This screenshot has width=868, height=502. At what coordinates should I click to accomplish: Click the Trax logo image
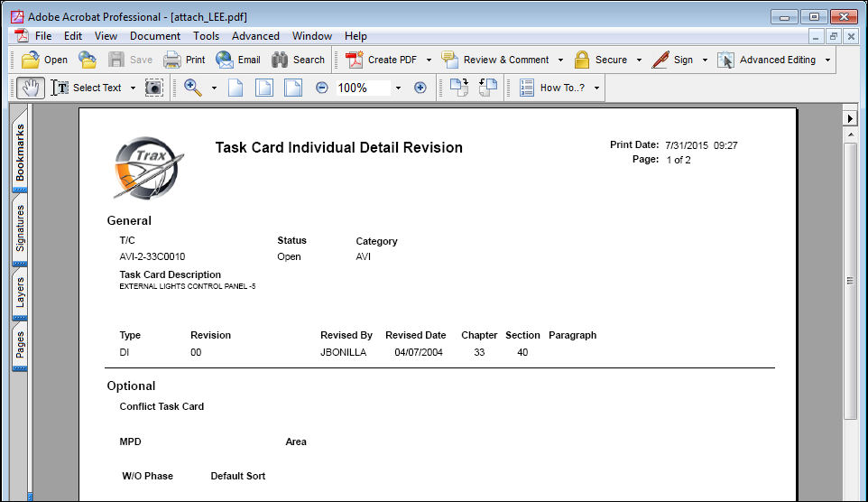[x=148, y=168]
